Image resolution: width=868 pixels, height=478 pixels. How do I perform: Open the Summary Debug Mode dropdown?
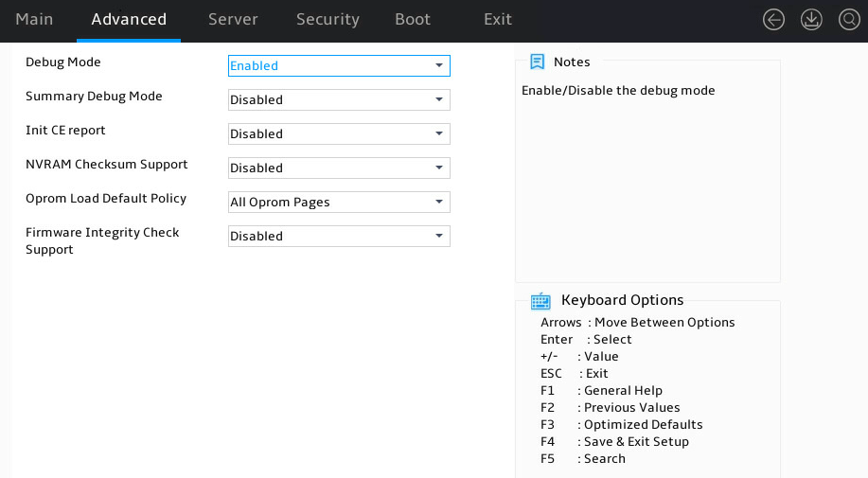[339, 100]
